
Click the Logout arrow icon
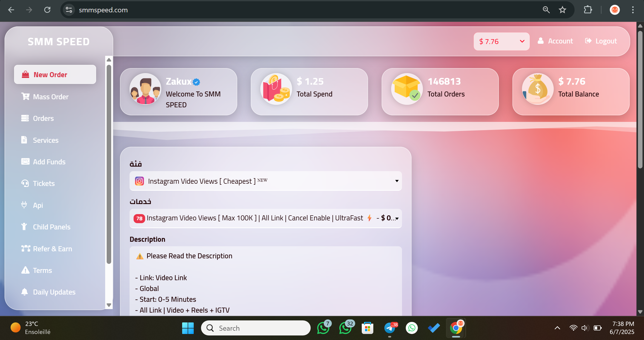click(588, 41)
